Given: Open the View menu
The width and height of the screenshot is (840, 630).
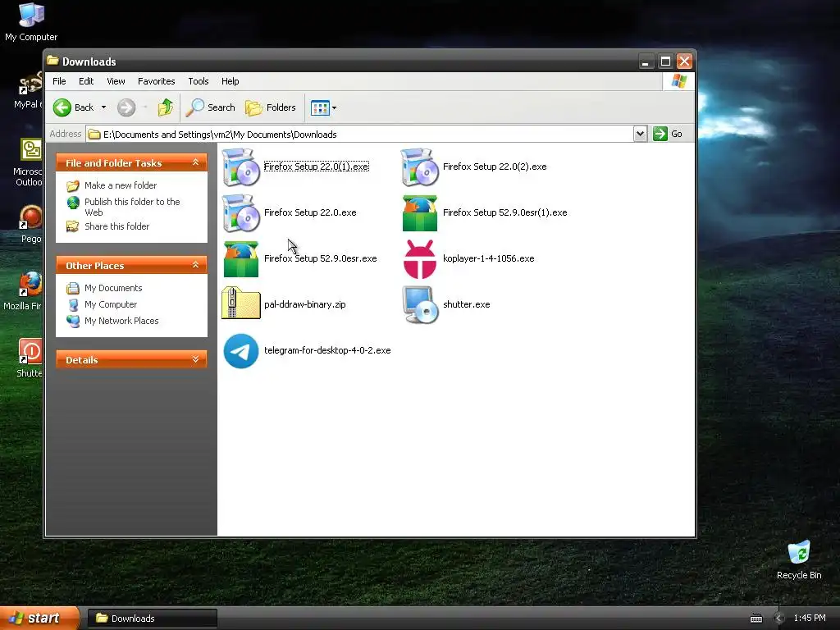Looking at the screenshot, I should pyautogui.click(x=116, y=81).
